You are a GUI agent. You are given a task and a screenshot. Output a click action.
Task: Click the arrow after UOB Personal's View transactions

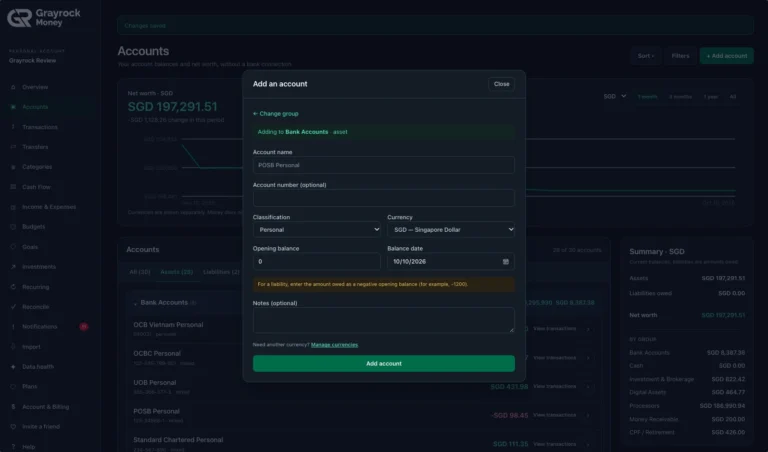tap(588, 386)
